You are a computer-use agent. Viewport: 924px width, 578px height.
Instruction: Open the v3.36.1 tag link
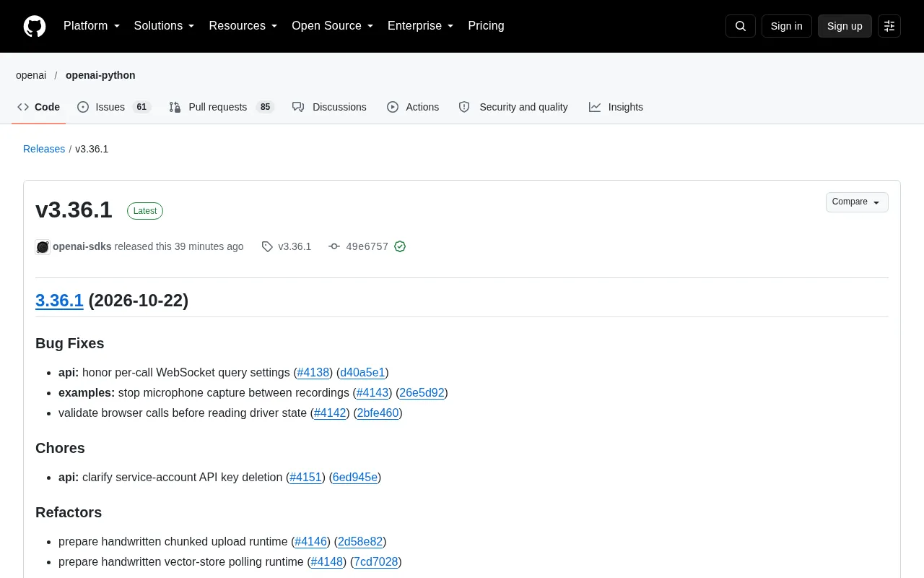coord(295,246)
